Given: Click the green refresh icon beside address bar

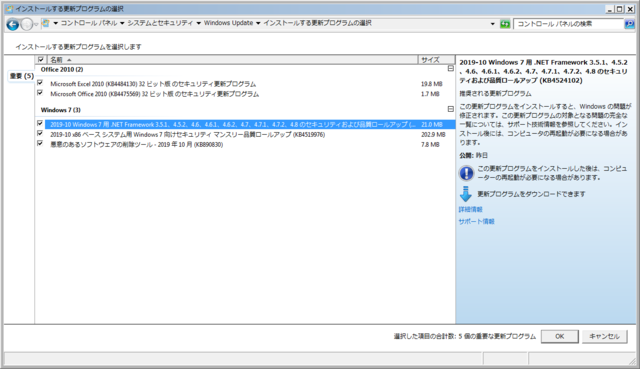Looking at the screenshot, I should tap(505, 24).
